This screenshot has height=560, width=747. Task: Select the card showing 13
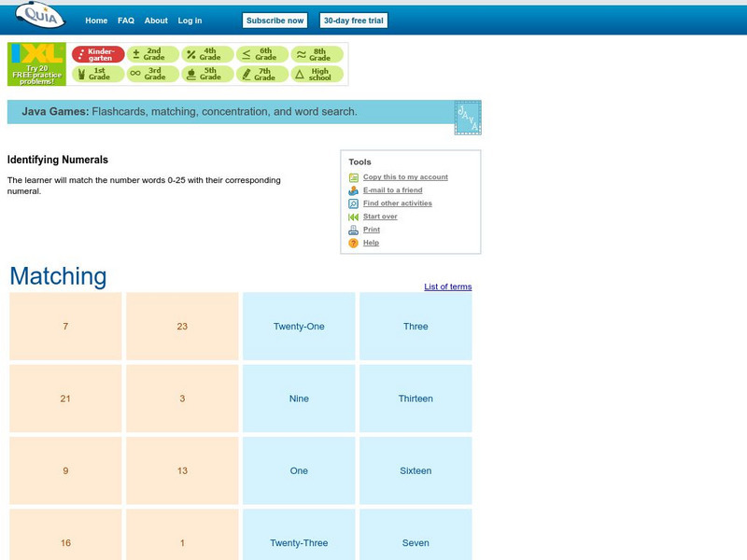tap(182, 470)
